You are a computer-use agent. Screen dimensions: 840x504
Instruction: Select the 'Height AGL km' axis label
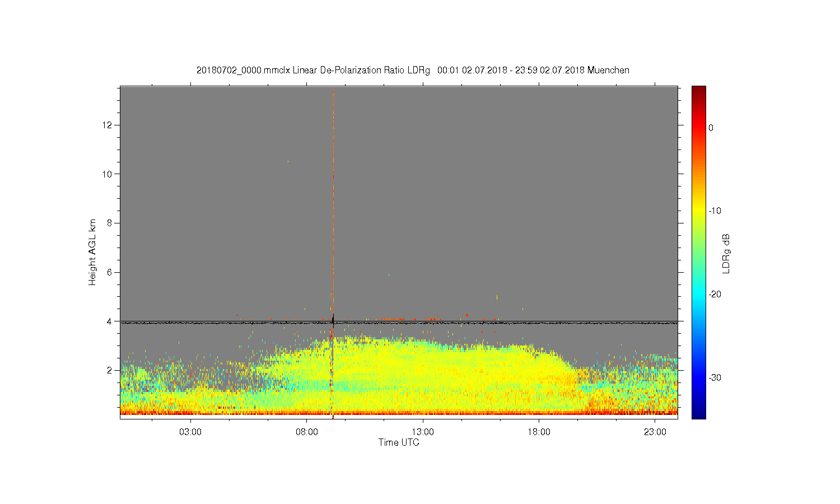pyautogui.click(x=92, y=252)
